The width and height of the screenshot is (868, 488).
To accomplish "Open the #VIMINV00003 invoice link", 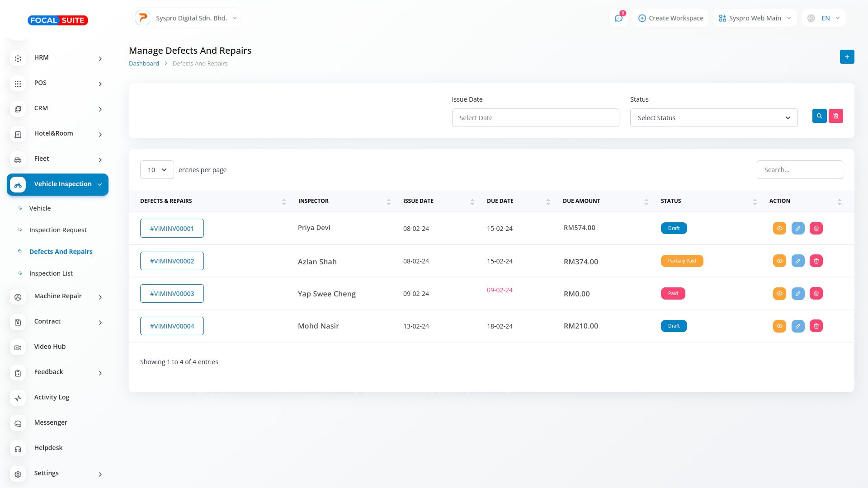I will (x=172, y=294).
